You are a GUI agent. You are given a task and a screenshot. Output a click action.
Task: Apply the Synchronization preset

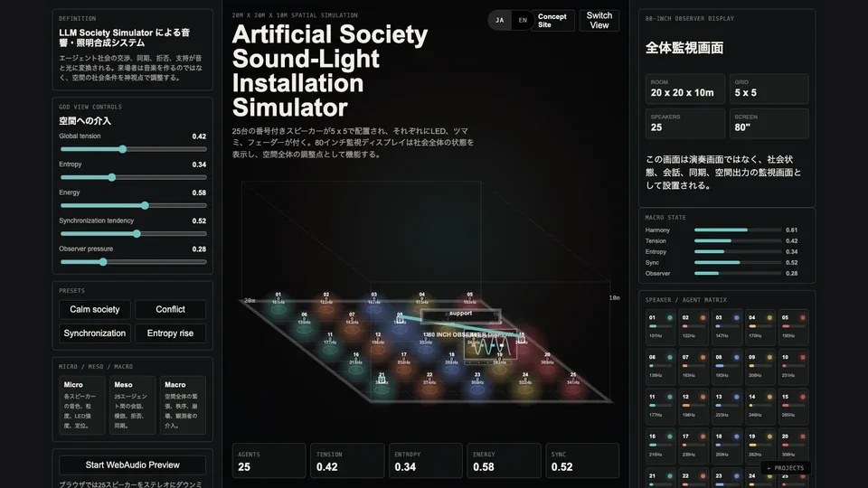(x=95, y=333)
